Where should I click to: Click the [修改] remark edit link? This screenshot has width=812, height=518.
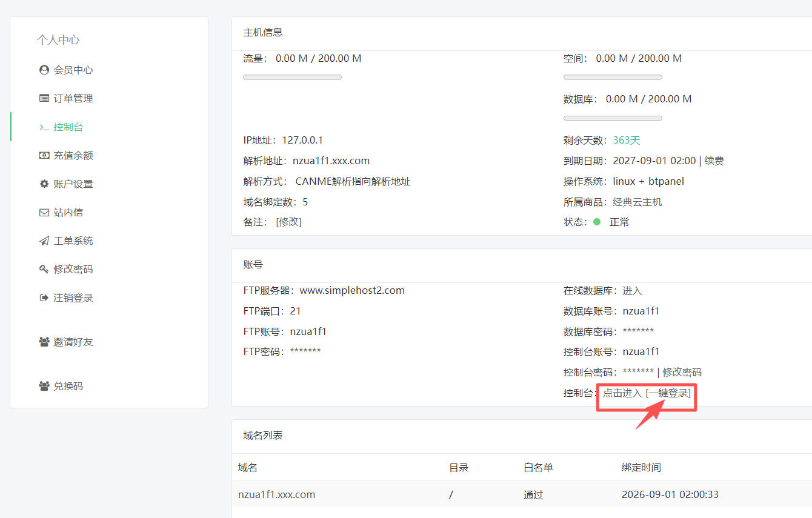tap(288, 222)
